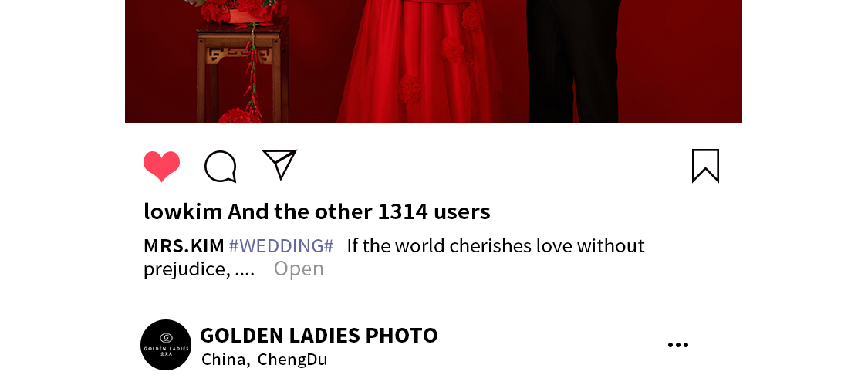
Task: Click the truncated 'prejudice, ....' caption line
Action: (199, 269)
